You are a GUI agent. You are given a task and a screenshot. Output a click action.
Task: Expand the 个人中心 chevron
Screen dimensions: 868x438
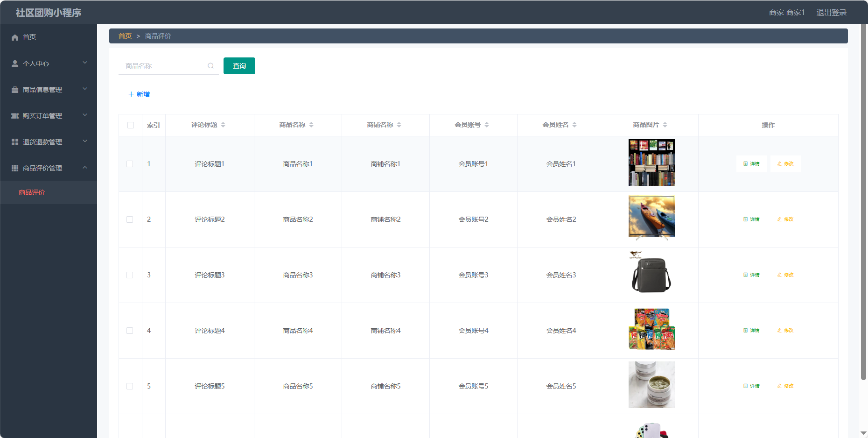85,63
